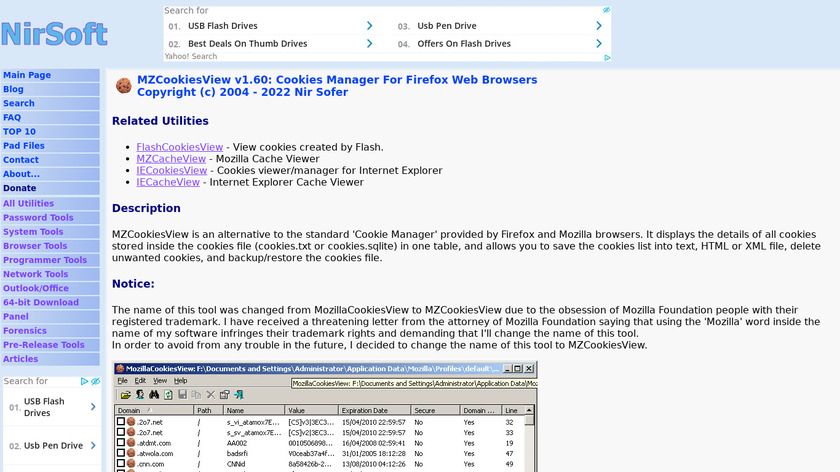
Task: Open the Panel sidebar item
Action: pyautogui.click(x=50, y=317)
